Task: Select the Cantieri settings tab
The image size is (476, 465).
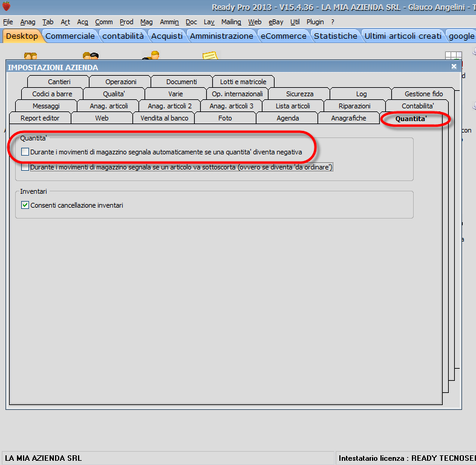Action: 59,82
